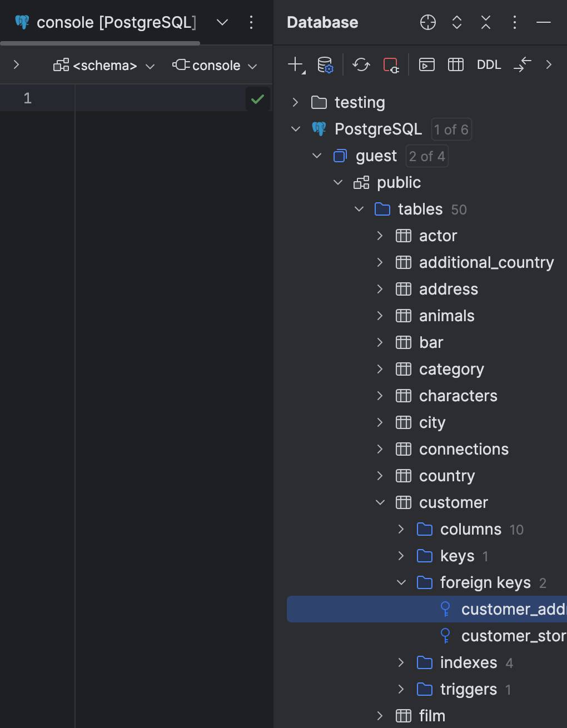
Task: Open the schema selector dropdown
Action: (x=103, y=65)
